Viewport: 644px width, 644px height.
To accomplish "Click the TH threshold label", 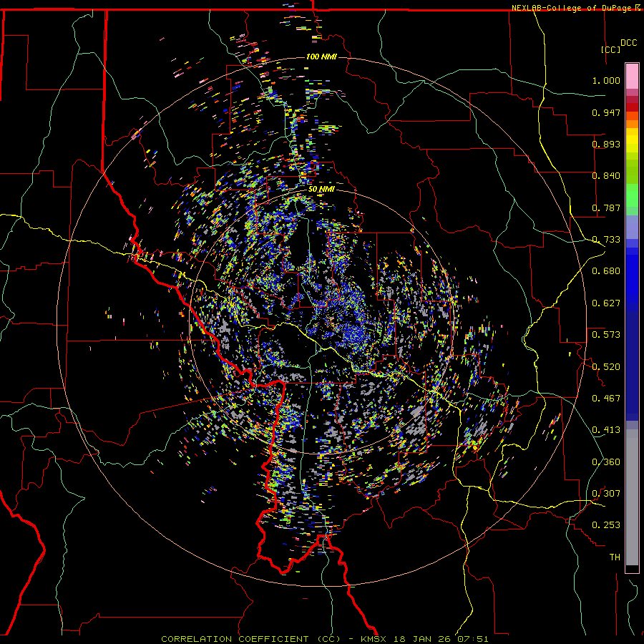I will pos(615,557).
